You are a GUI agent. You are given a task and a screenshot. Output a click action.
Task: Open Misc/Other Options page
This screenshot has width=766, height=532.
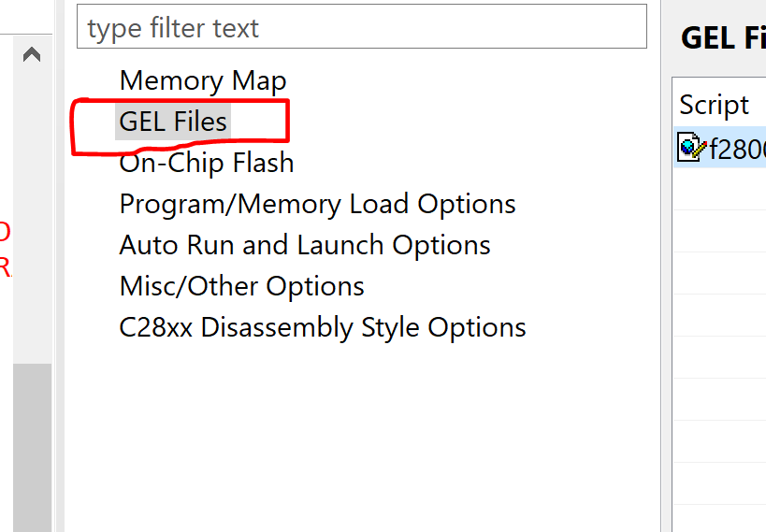[x=242, y=286]
